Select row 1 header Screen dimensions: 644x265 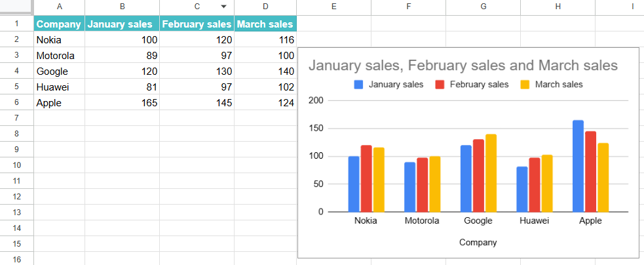click(16, 24)
